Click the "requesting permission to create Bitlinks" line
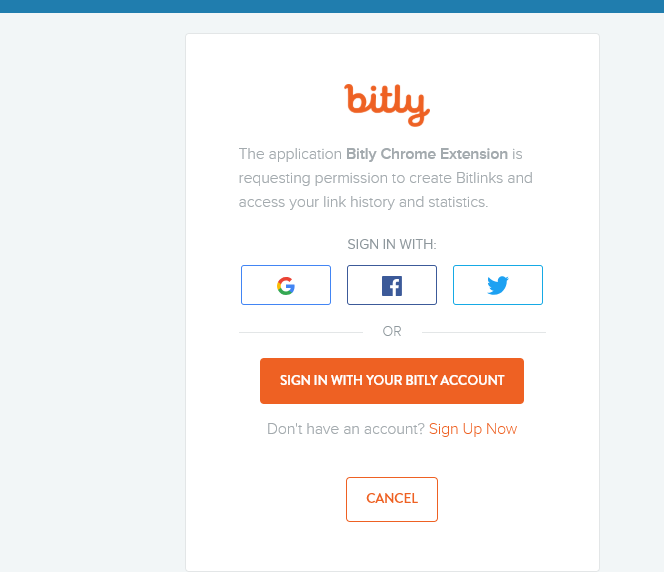Image resolution: width=664 pixels, height=572 pixels. click(x=385, y=178)
